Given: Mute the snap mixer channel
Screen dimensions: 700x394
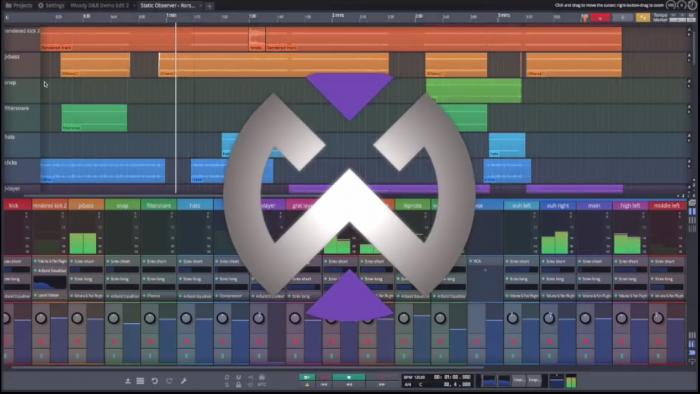Looking at the screenshot, I should (113, 342).
